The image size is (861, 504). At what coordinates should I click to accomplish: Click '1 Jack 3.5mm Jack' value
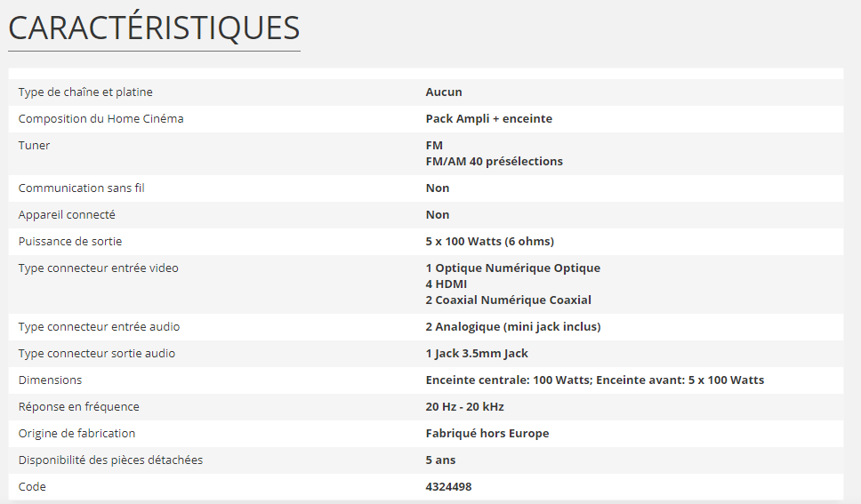pos(477,354)
